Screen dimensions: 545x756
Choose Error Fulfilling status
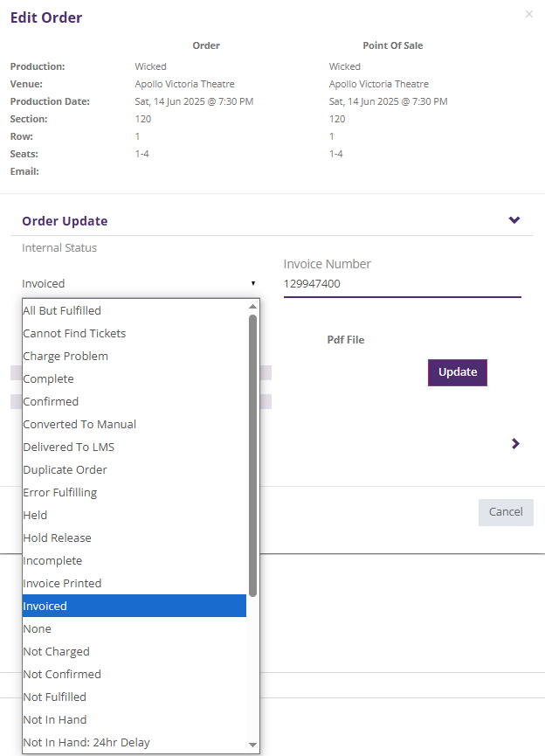pyautogui.click(x=131, y=492)
